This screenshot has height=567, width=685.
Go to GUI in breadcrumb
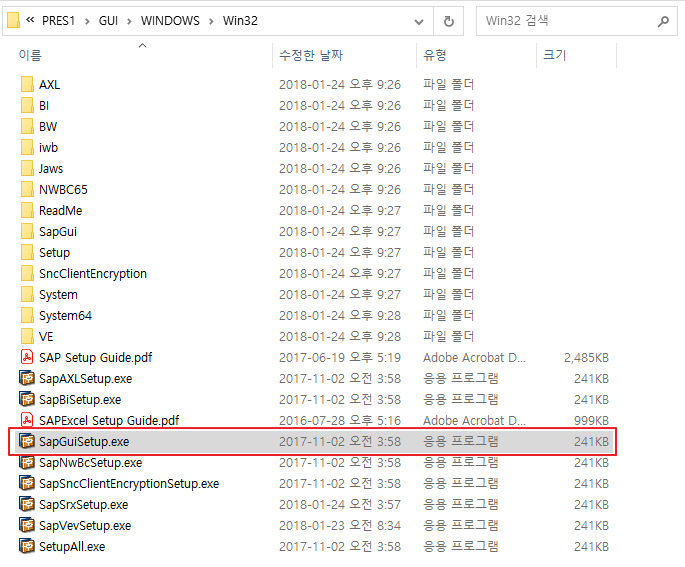(x=108, y=21)
